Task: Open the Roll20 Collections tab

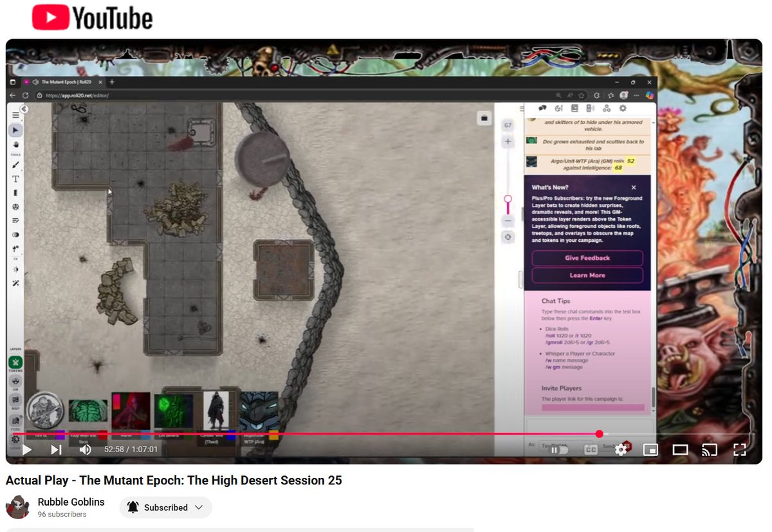Action: pos(607,108)
